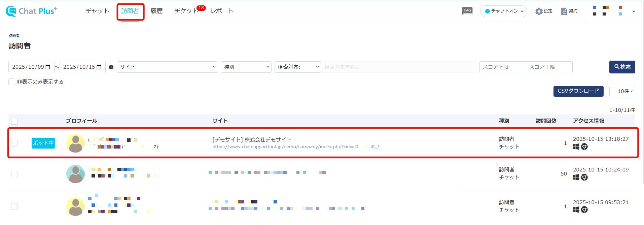Open the 種別 dropdown filter

pos(246,67)
